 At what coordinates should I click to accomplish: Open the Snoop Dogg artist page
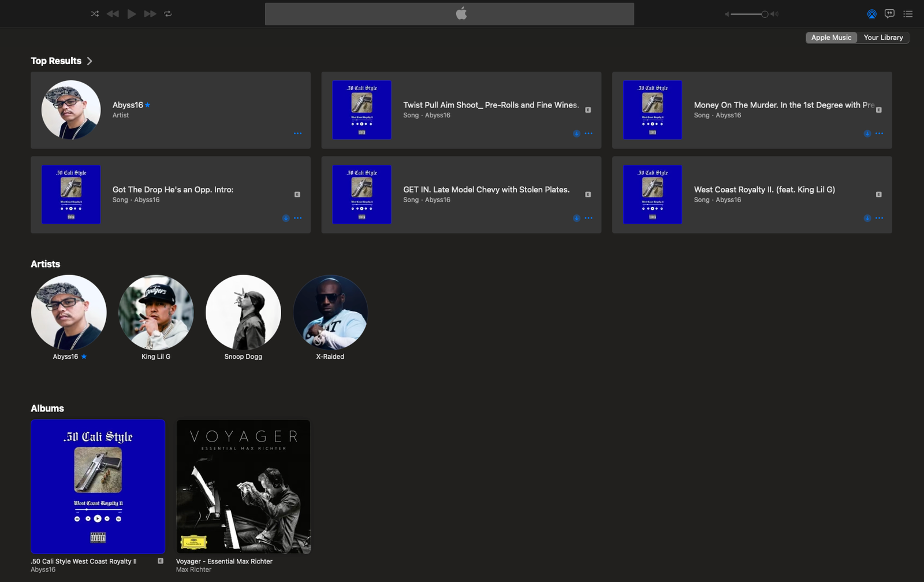pyautogui.click(x=243, y=313)
